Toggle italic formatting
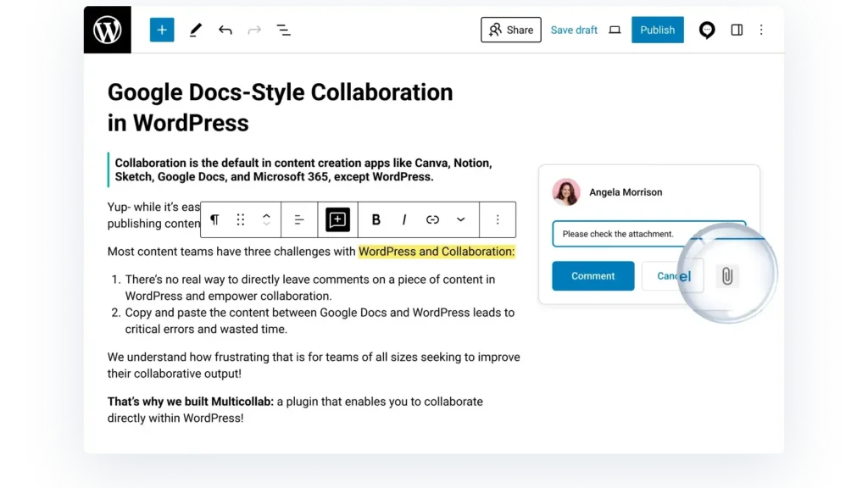The image size is (868, 488). (x=404, y=219)
